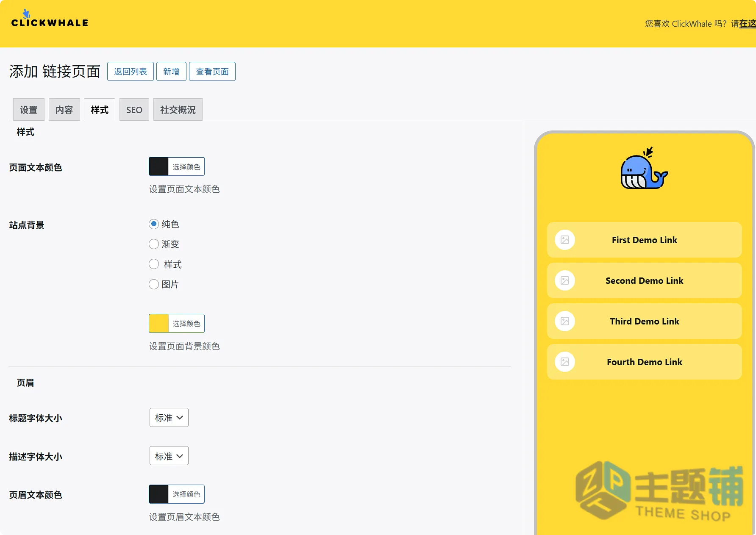Click 选择颜色 for 站点背景 color
The height and width of the screenshot is (535, 756).
pos(186,323)
